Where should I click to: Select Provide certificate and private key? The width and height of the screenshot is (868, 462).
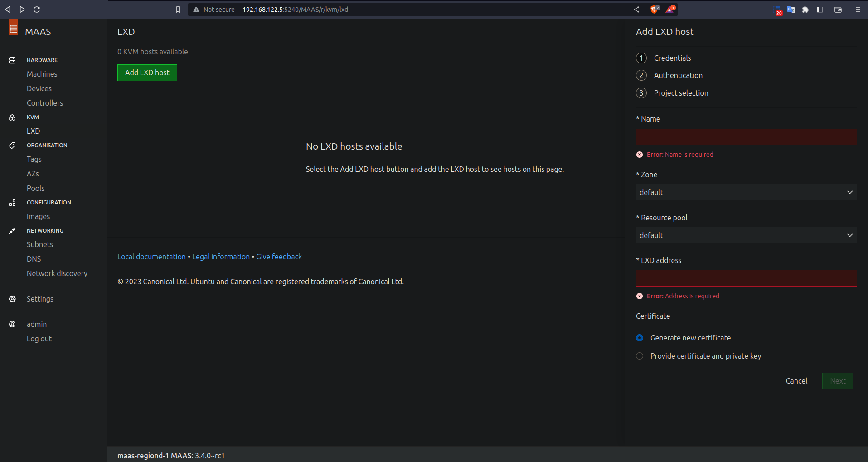tap(640, 356)
